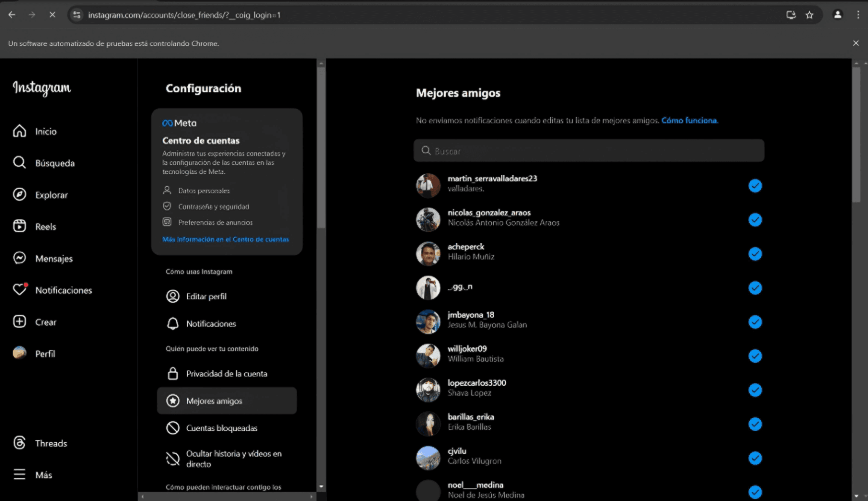Click nicolas_gonzalez_araos profile picture

[428, 219]
